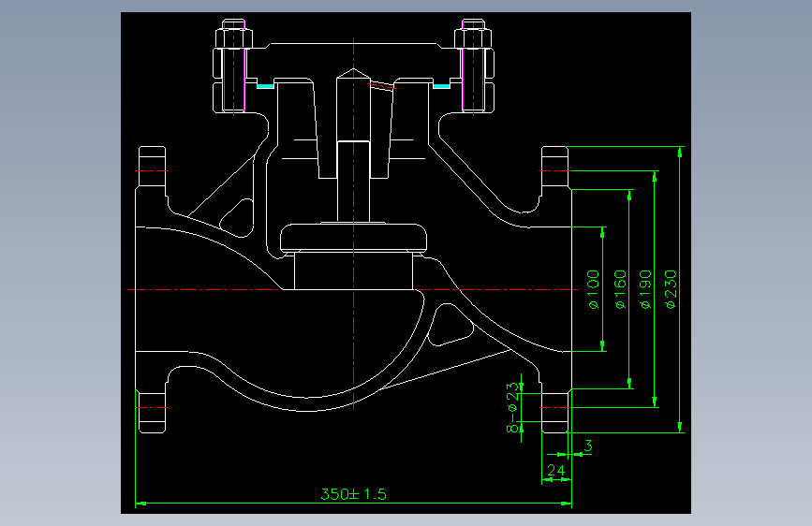Click the left cyan gasket segment
The image size is (812, 526).
(266, 86)
